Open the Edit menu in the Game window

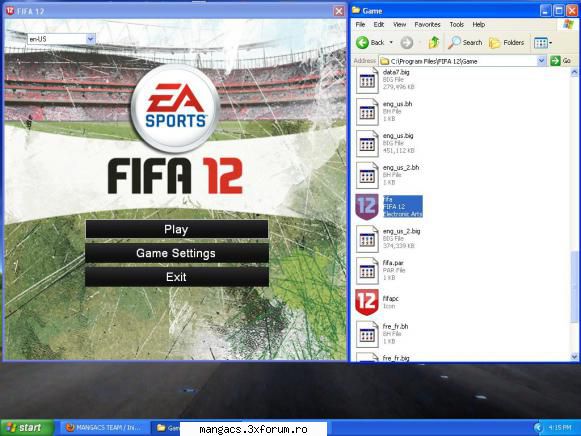pyautogui.click(x=379, y=24)
